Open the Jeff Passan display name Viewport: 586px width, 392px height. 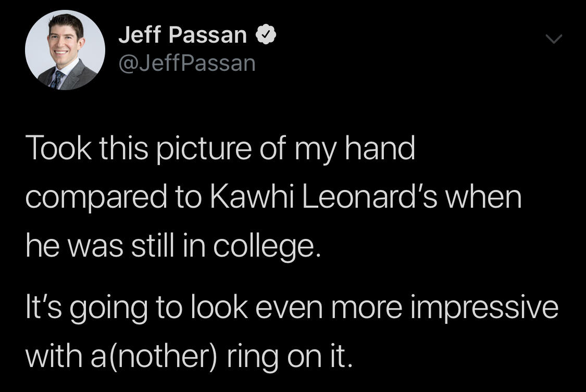pos(182,35)
